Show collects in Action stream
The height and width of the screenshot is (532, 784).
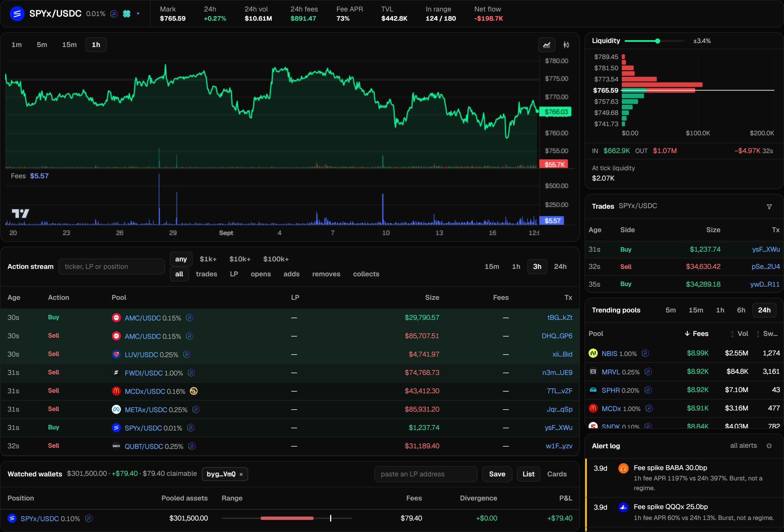click(366, 274)
